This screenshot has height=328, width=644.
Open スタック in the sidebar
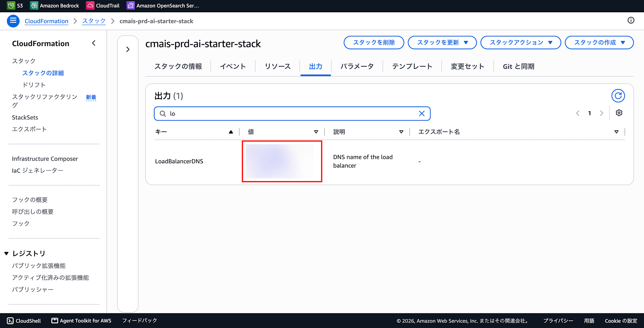pyautogui.click(x=24, y=61)
